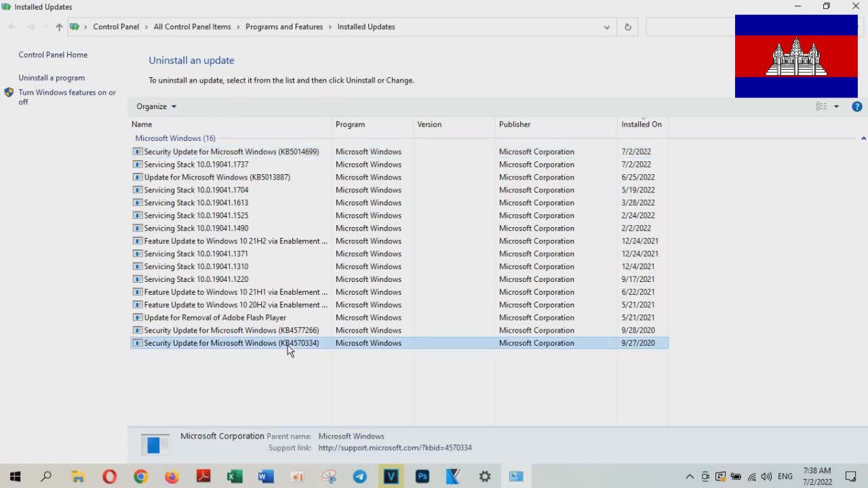This screenshot has height=488, width=868.
Task: Open Word from taskbar
Action: click(266, 476)
